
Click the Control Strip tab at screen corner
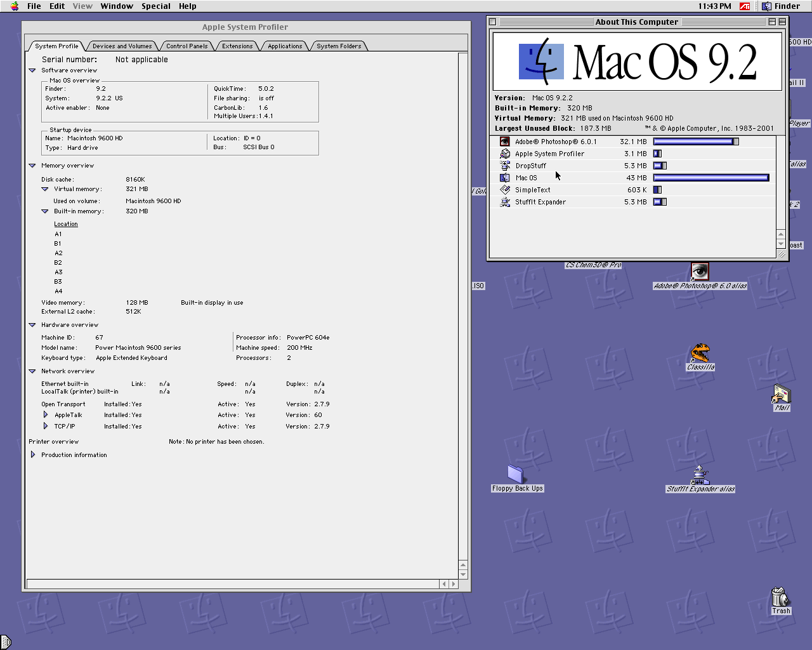[x=5, y=642]
